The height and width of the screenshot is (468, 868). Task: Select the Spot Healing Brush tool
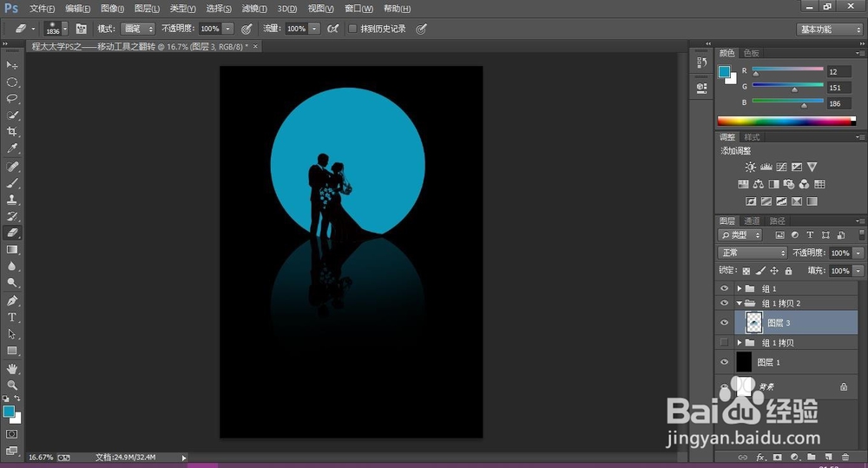click(11, 167)
